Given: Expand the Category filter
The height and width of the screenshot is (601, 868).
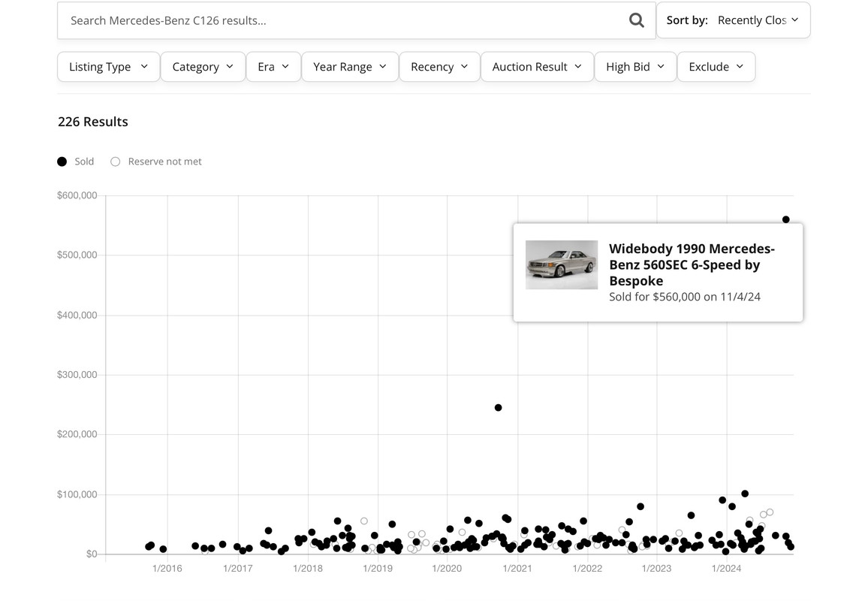Looking at the screenshot, I should tap(203, 66).
